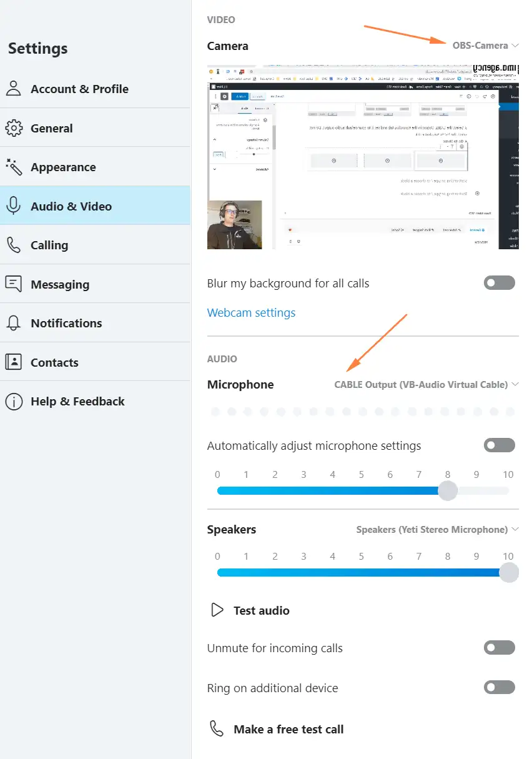Toggle Automatically adjust microphone settings
The image size is (532, 759).
coord(499,445)
